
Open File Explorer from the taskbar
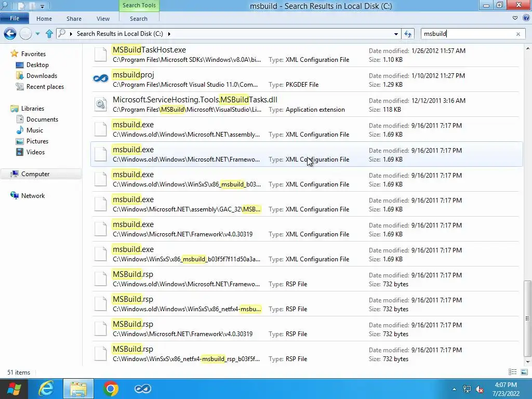click(78, 389)
